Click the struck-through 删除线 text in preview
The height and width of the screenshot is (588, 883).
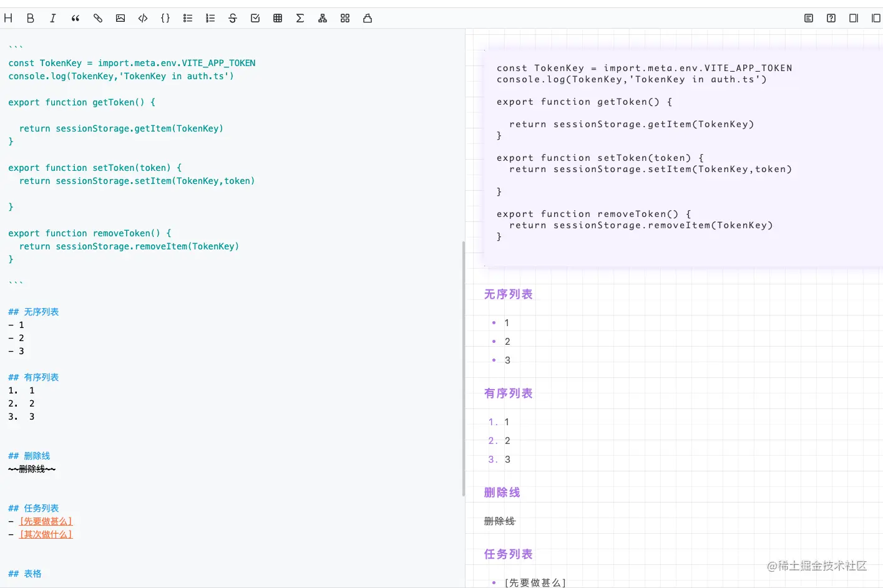click(x=500, y=521)
